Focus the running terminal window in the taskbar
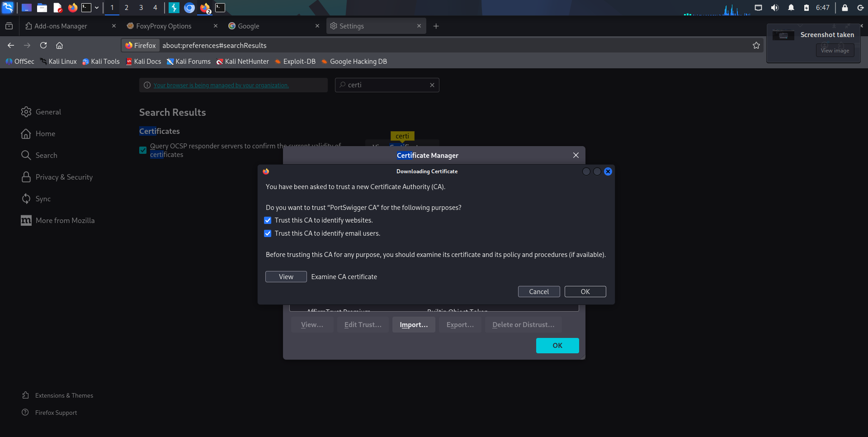Image resolution: width=868 pixels, height=437 pixels. [x=220, y=8]
